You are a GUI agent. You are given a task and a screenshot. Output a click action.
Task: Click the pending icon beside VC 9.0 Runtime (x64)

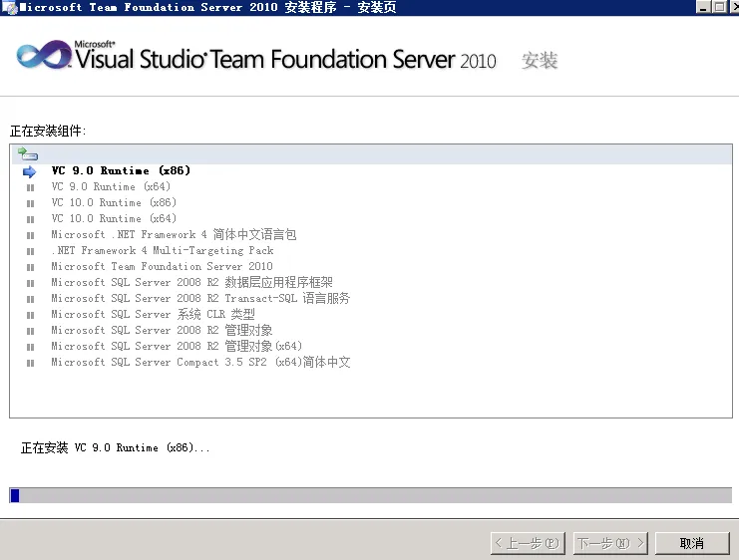[31, 188]
